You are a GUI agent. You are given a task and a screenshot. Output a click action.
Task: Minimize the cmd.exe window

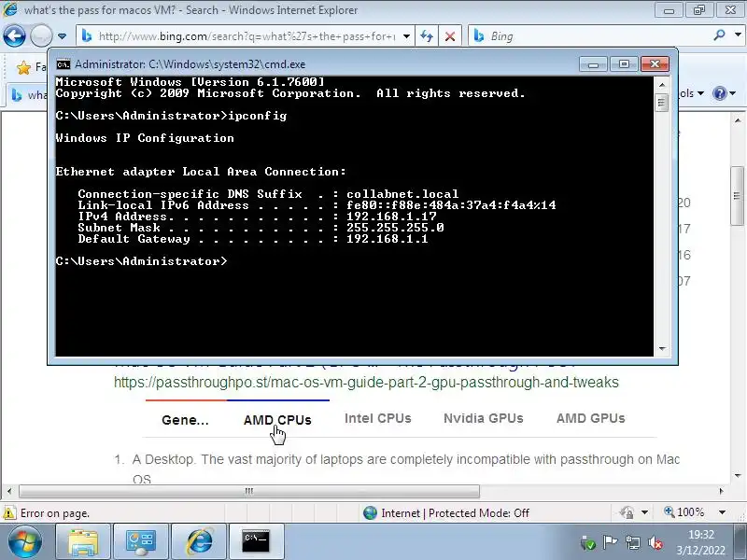[x=593, y=64]
